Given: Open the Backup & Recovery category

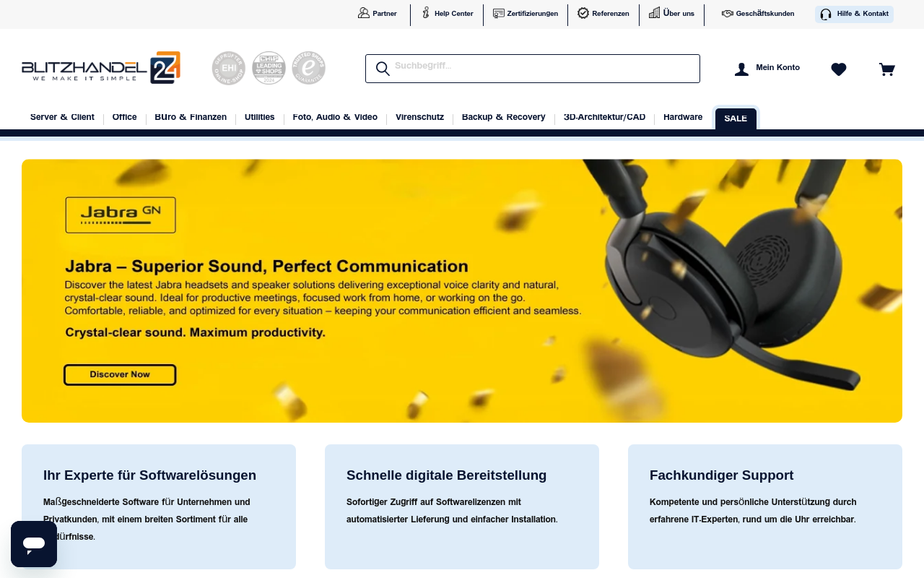Looking at the screenshot, I should (503, 117).
